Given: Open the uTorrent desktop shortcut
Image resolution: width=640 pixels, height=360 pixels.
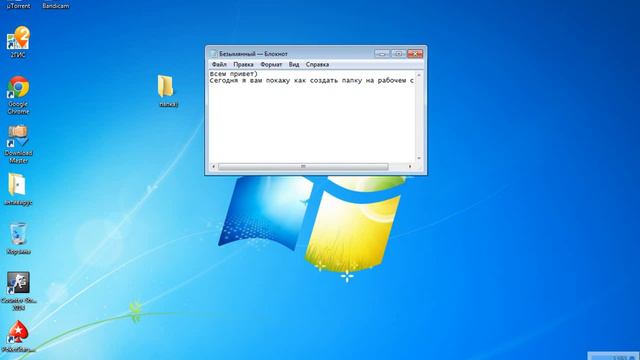Looking at the screenshot, I should click(x=18, y=4).
